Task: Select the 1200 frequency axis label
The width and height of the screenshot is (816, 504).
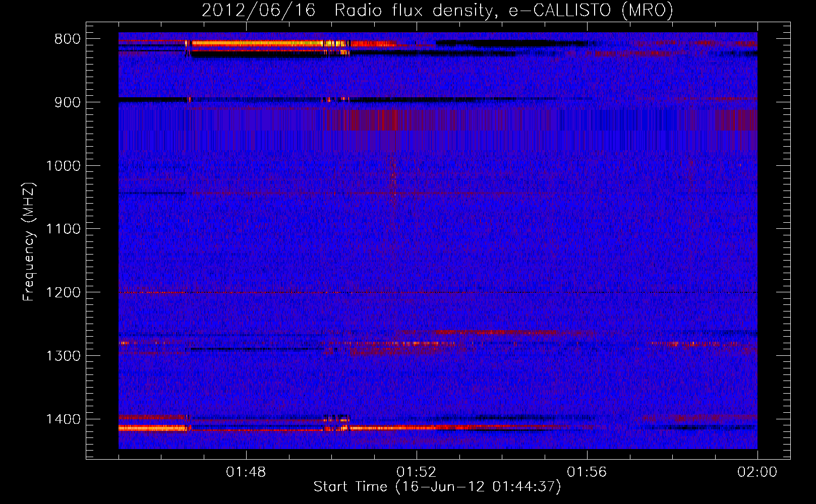Action: 63,293
